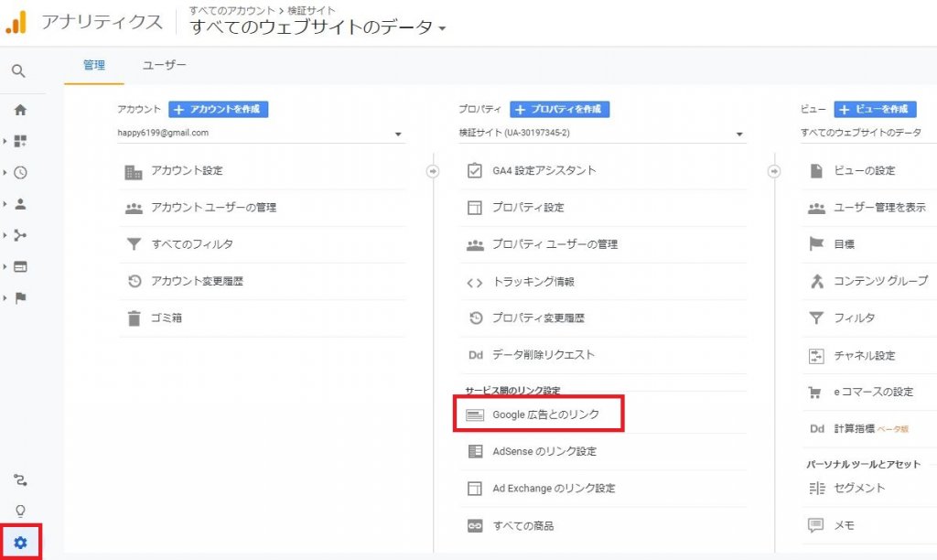Open the Discover lightbulb icon
937x560 pixels.
[20, 511]
